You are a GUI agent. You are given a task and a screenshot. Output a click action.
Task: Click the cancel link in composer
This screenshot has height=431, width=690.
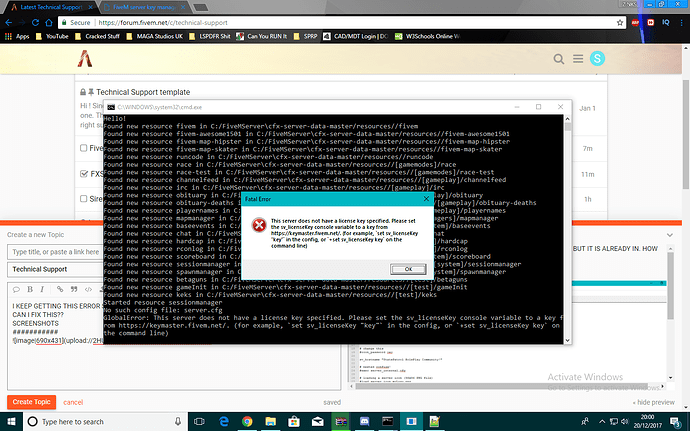coord(73,402)
